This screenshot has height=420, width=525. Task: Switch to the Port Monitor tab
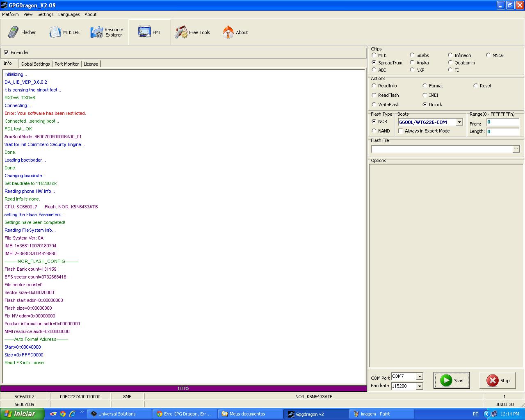tap(66, 64)
